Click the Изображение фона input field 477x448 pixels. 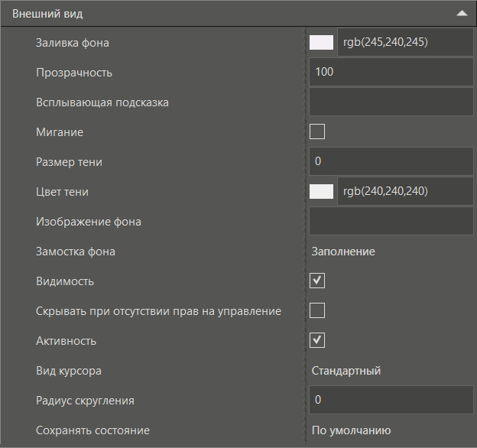pyautogui.click(x=390, y=222)
